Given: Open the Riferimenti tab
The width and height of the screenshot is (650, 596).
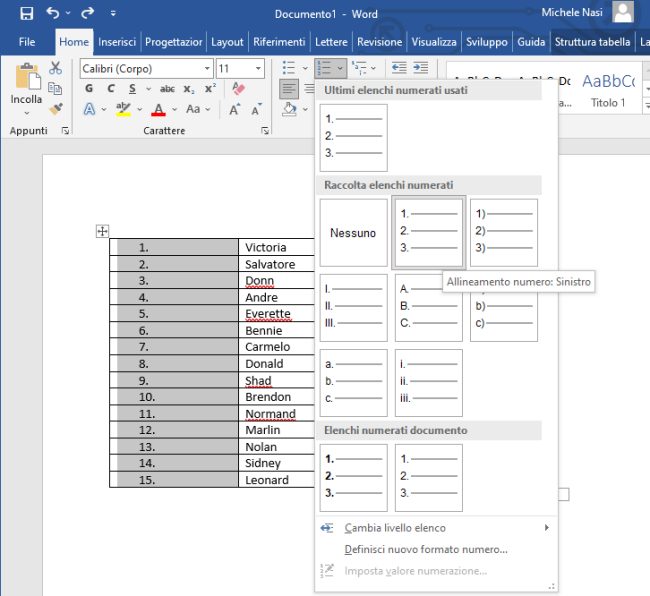Looking at the screenshot, I should 279,42.
